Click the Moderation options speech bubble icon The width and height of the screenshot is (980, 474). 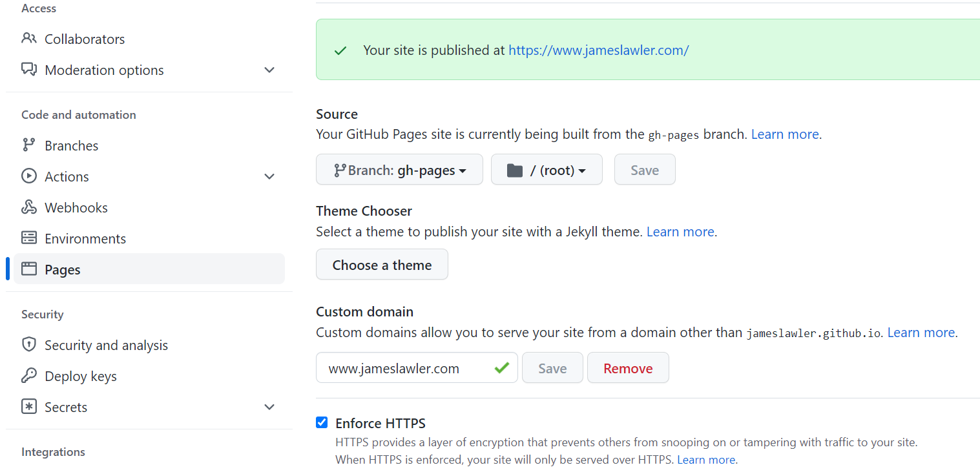tap(29, 69)
